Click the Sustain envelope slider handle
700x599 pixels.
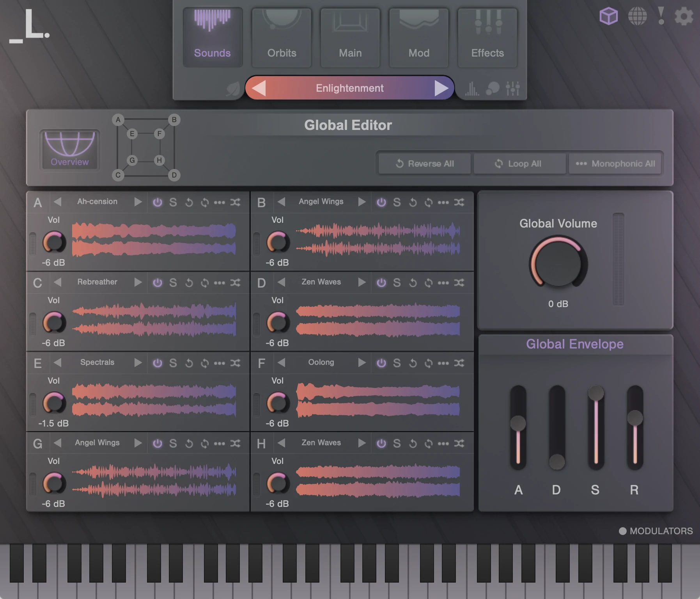(x=596, y=393)
